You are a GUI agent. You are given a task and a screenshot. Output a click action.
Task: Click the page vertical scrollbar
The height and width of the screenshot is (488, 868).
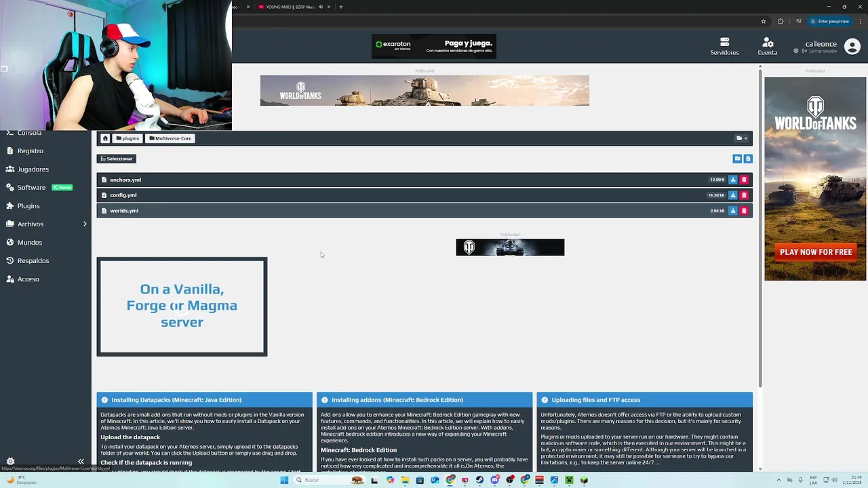coord(760,227)
